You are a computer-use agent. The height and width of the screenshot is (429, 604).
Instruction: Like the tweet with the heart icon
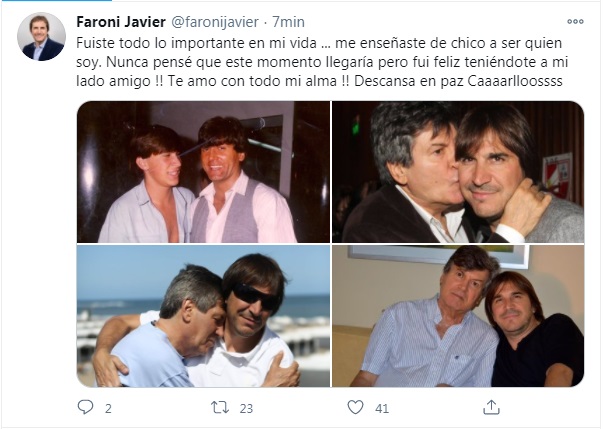(355, 407)
